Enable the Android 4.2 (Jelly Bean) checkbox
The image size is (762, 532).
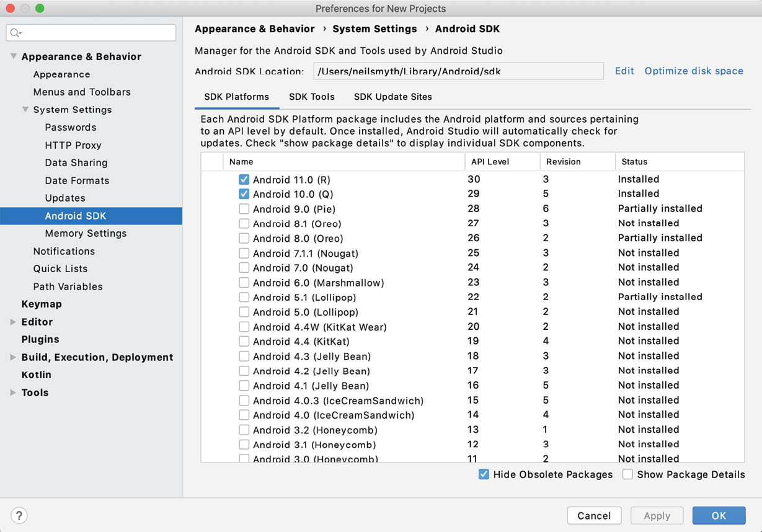pyautogui.click(x=244, y=371)
